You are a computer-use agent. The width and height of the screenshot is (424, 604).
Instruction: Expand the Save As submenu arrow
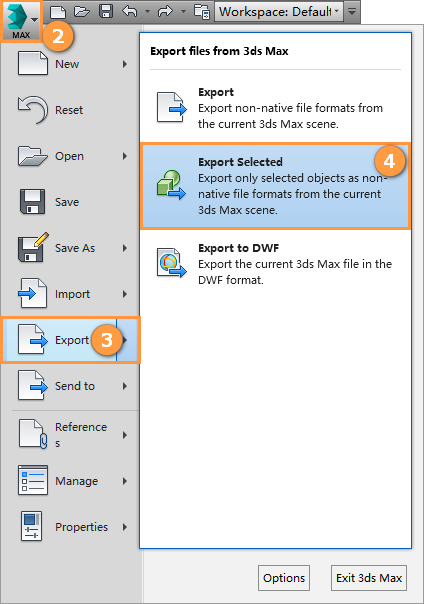pyautogui.click(x=125, y=248)
